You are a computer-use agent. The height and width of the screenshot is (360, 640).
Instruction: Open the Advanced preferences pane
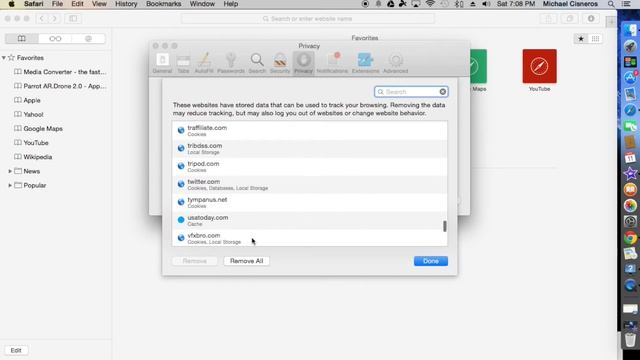point(395,63)
